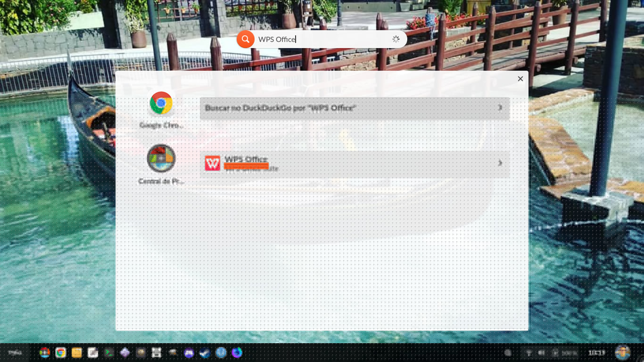The image size is (644, 362).
Task: Select the DuckDuckGo search for 'WPS Office' row
Action: [x=349, y=108]
